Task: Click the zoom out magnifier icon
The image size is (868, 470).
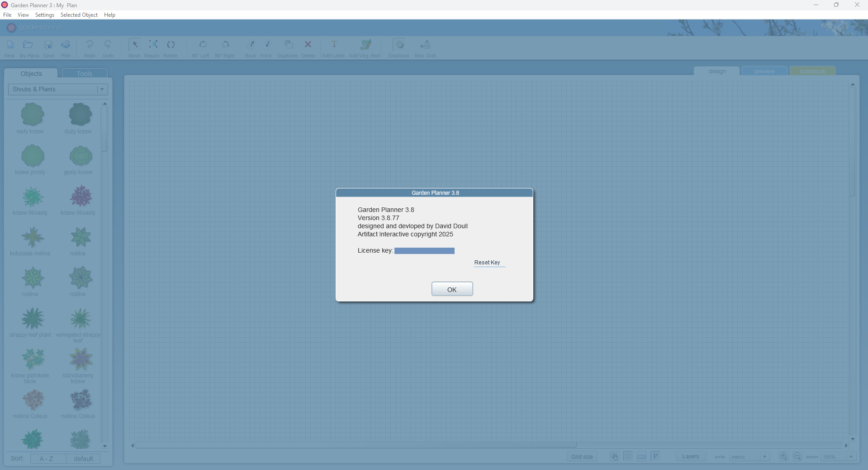Action: (x=797, y=456)
